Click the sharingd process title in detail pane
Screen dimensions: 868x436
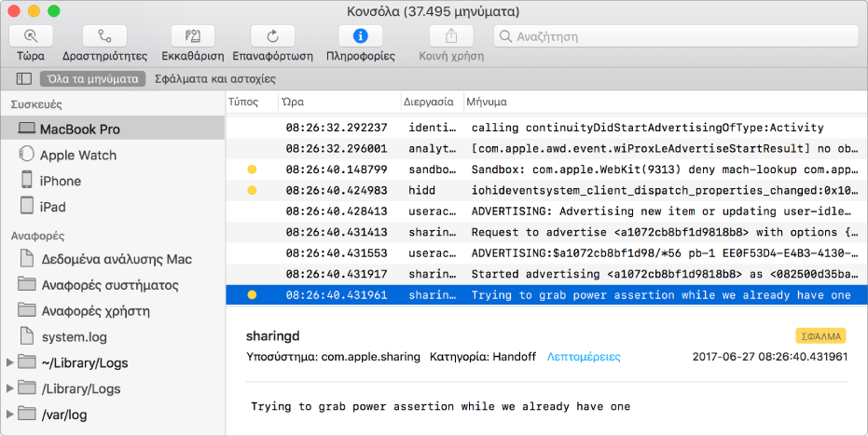tap(273, 336)
